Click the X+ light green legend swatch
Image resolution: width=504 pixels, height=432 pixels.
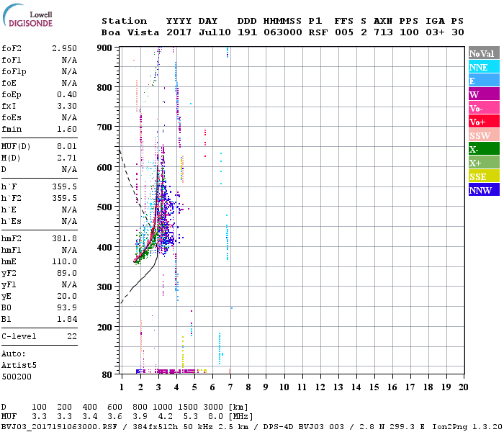(482, 163)
